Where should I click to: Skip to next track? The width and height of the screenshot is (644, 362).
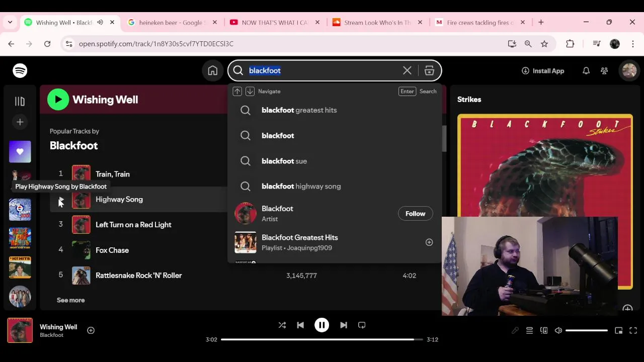pos(344,325)
